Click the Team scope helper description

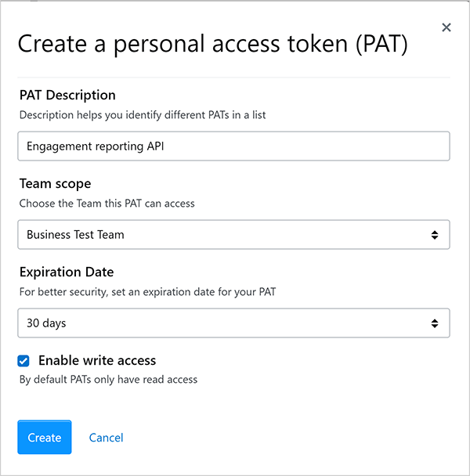click(107, 203)
